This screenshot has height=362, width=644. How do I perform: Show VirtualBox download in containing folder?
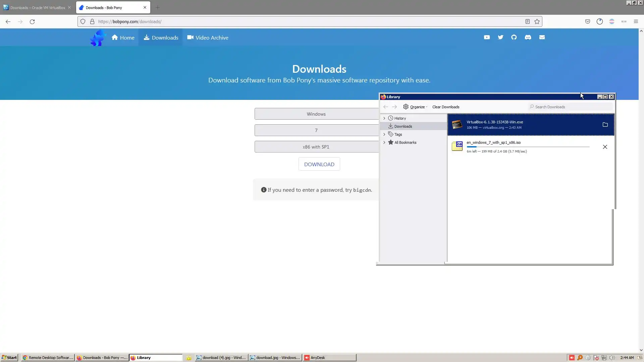pos(605,125)
